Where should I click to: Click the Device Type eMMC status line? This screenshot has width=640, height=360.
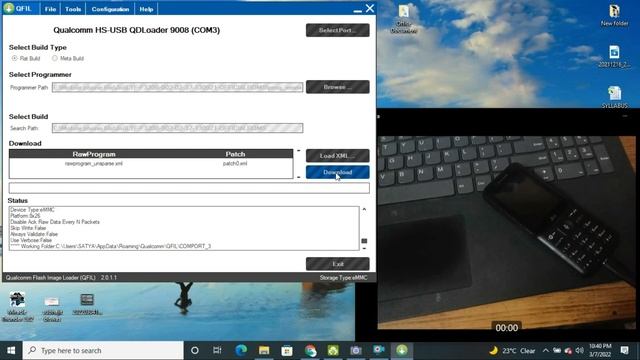pos(32,209)
